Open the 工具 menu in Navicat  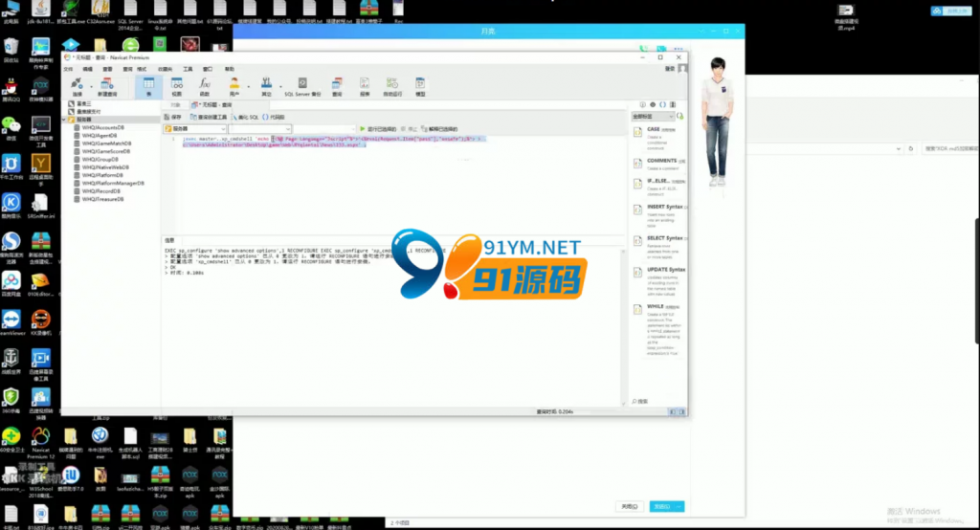tap(188, 69)
